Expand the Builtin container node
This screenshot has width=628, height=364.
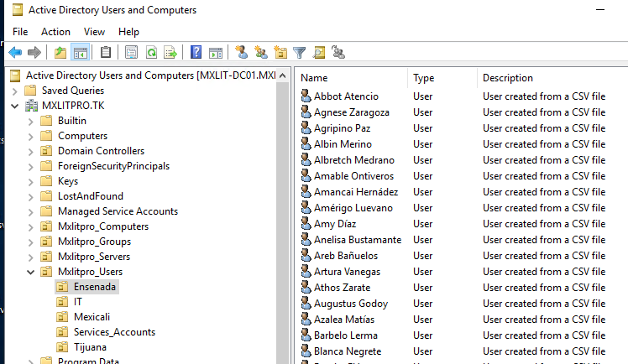[x=32, y=121]
